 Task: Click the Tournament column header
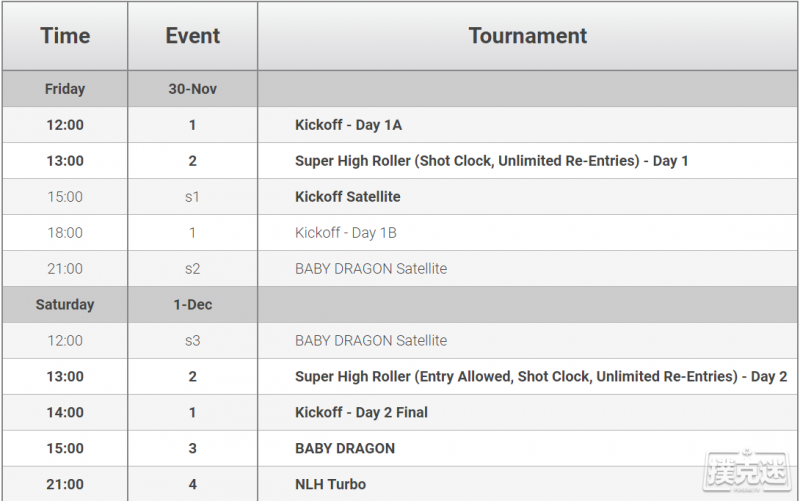528,36
